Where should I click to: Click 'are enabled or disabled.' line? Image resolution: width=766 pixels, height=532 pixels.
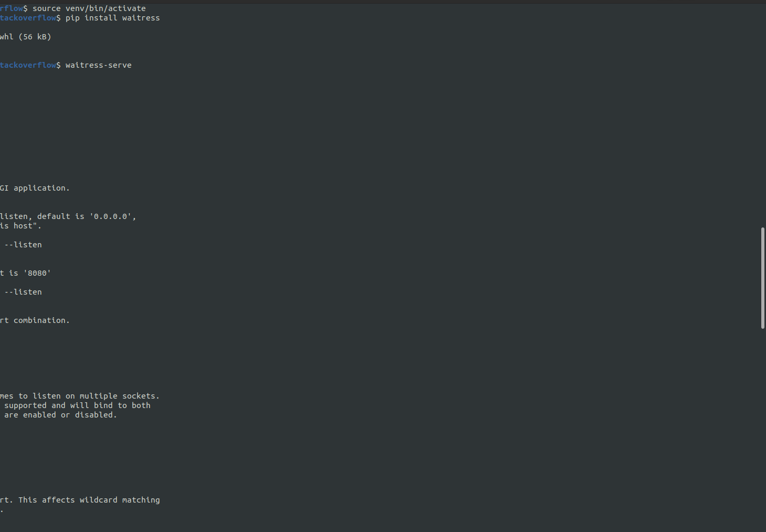coord(60,415)
